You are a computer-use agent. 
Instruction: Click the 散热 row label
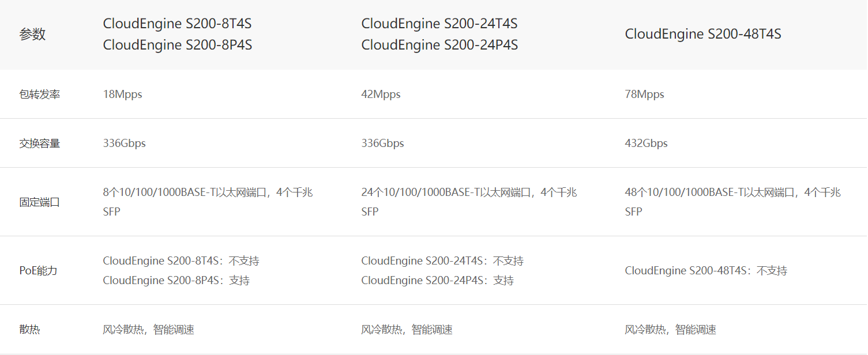[x=29, y=330]
